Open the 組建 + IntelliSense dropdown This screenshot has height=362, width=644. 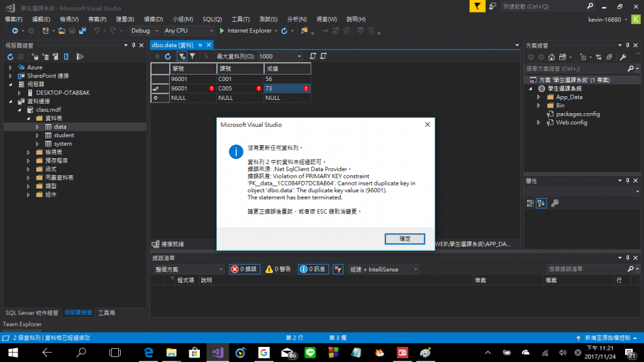click(x=384, y=269)
